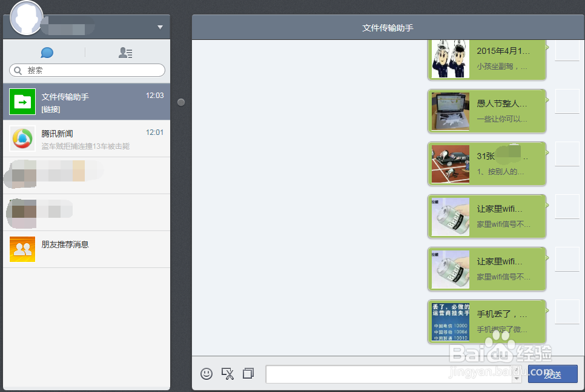The height and width of the screenshot is (392, 585).
Task: Open the chats tab speech bubble icon
Action: click(x=47, y=53)
